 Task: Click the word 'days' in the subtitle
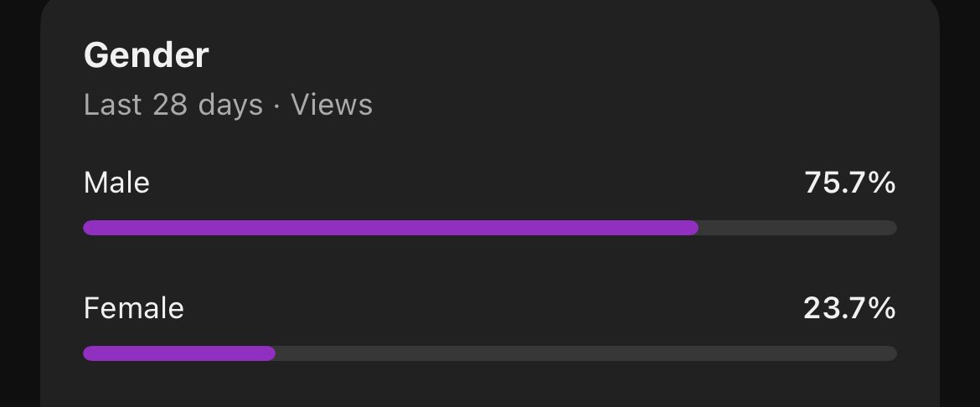point(230,106)
